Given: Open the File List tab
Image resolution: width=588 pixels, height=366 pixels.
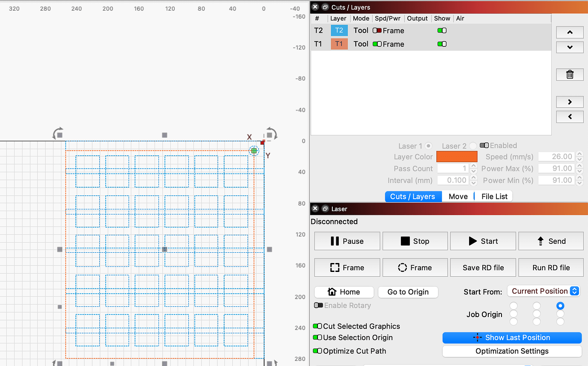Looking at the screenshot, I should [x=493, y=196].
